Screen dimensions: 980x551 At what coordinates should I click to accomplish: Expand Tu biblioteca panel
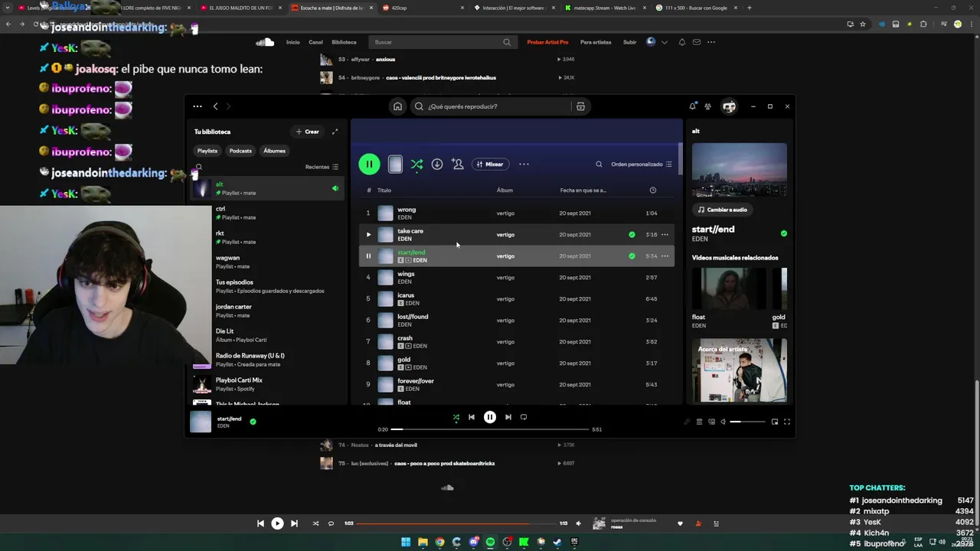tap(335, 132)
